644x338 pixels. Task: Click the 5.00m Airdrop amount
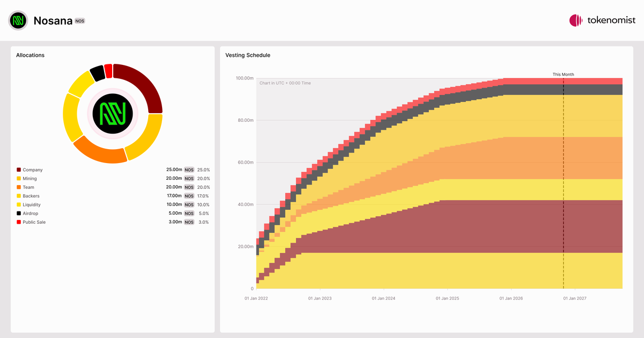(175, 214)
